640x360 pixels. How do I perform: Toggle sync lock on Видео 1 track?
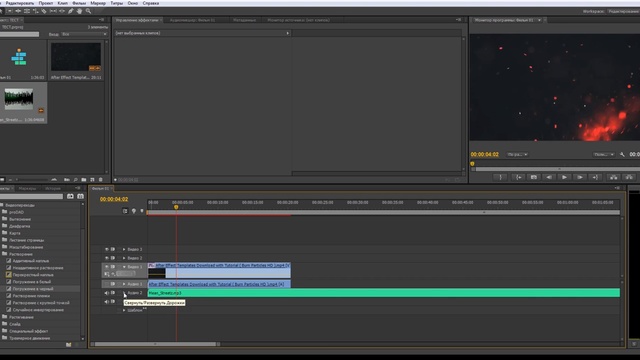[x=113, y=267]
